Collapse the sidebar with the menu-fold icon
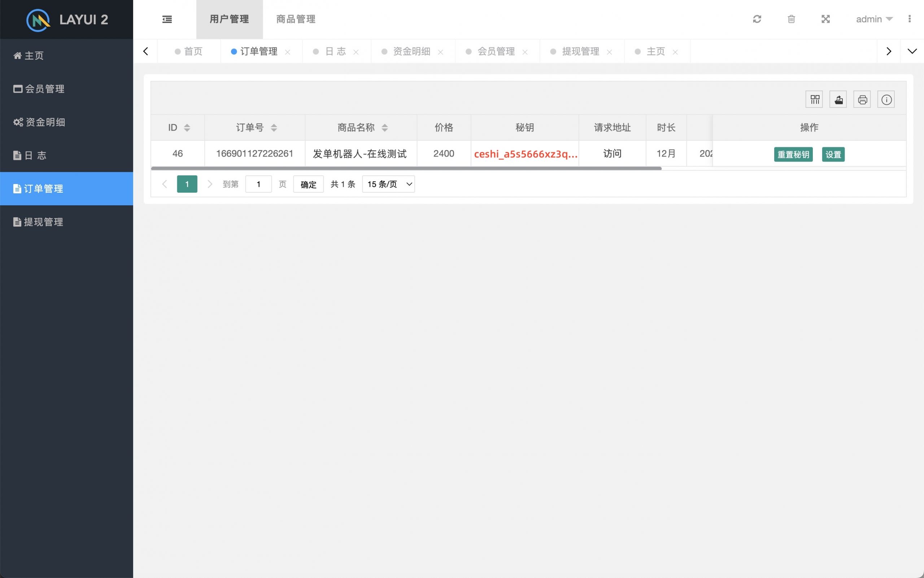 point(167,19)
